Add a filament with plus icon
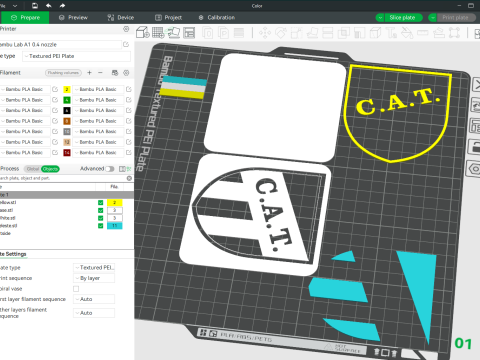480x360 pixels. point(89,73)
